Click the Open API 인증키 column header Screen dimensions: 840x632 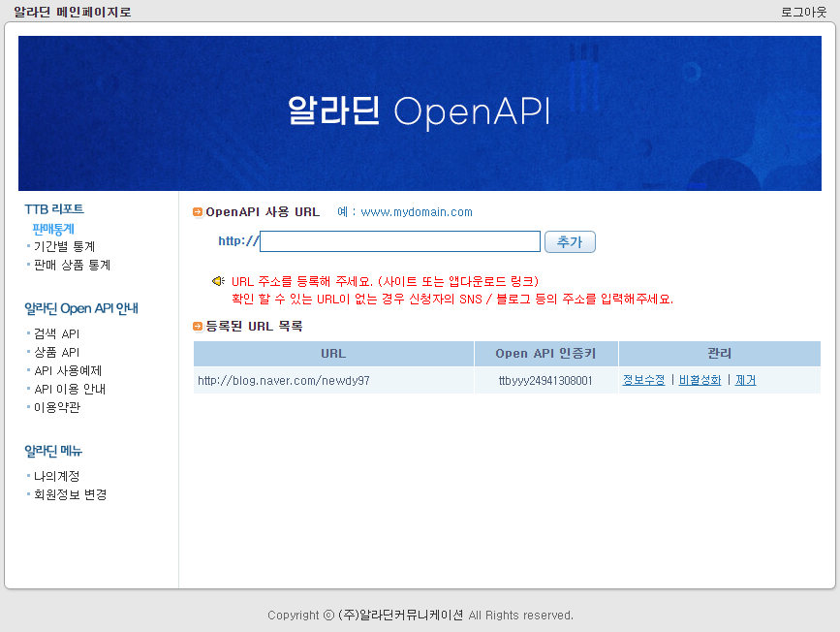pyautogui.click(x=545, y=354)
